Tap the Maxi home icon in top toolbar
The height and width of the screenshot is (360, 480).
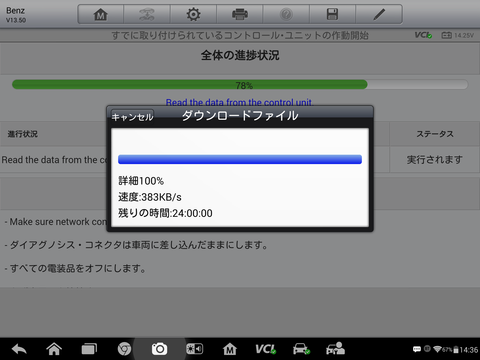[101, 14]
